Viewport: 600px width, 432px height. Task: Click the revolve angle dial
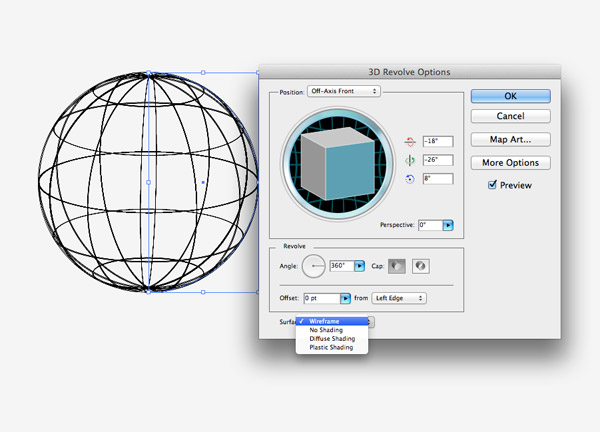313,266
